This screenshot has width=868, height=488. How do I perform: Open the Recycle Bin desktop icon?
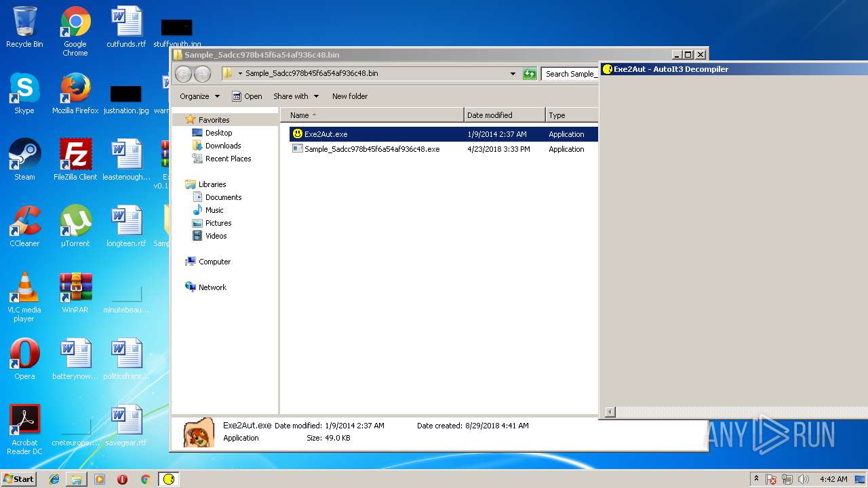24,27
